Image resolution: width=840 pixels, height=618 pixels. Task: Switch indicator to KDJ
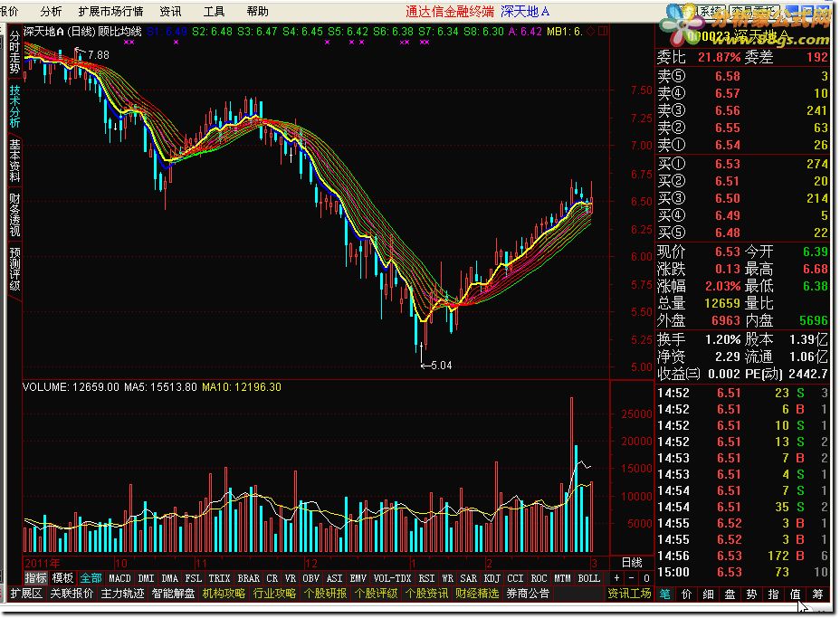(x=492, y=578)
